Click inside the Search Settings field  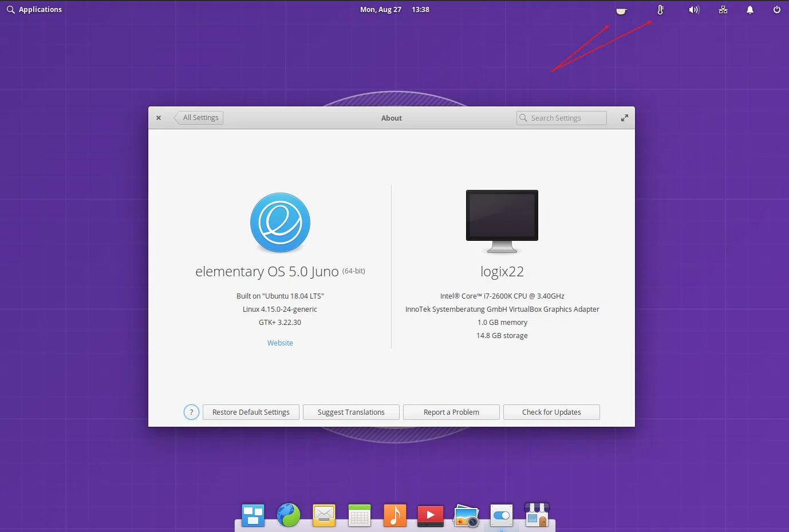(561, 118)
